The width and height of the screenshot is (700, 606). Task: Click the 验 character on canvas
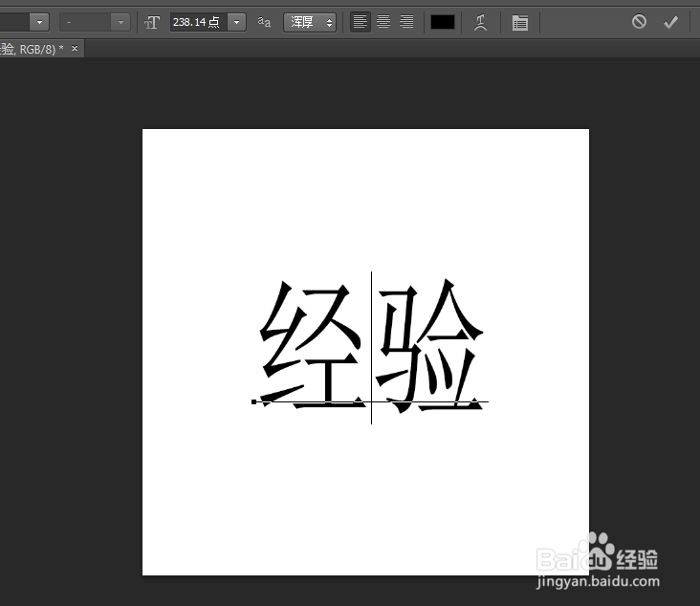[x=429, y=345]
